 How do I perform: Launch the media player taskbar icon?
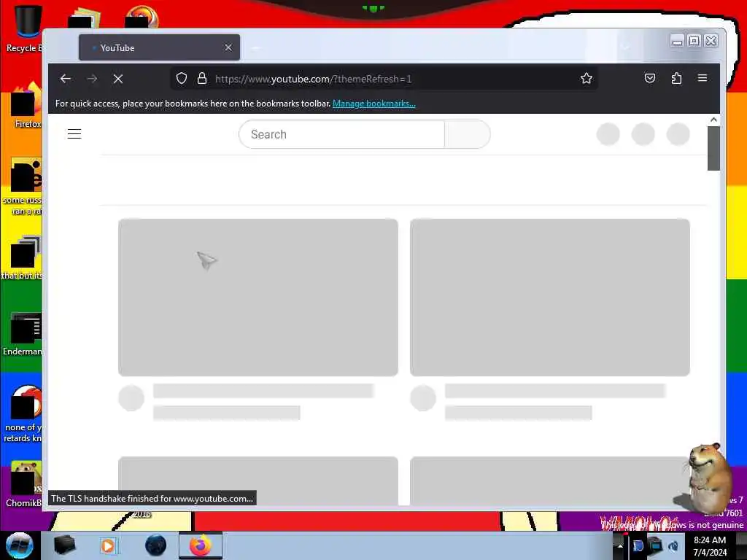[x=108, y=545]
